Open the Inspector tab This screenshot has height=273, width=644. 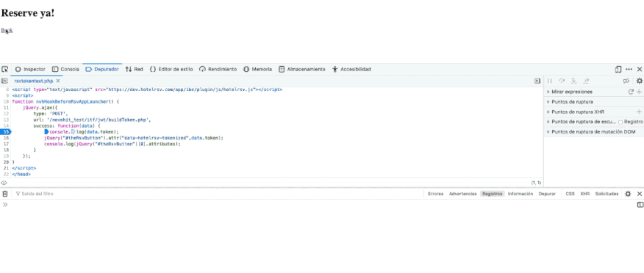point(30,69)
